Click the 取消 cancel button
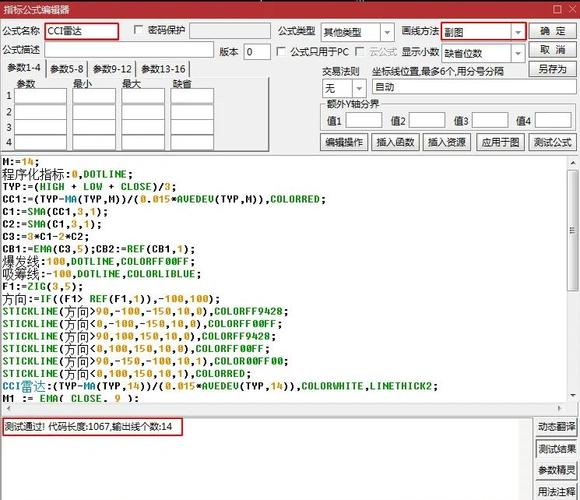 pos(552,50)
